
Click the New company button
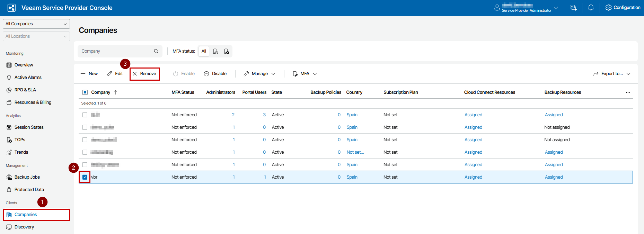pyautogui.click(x=89, y=74)
